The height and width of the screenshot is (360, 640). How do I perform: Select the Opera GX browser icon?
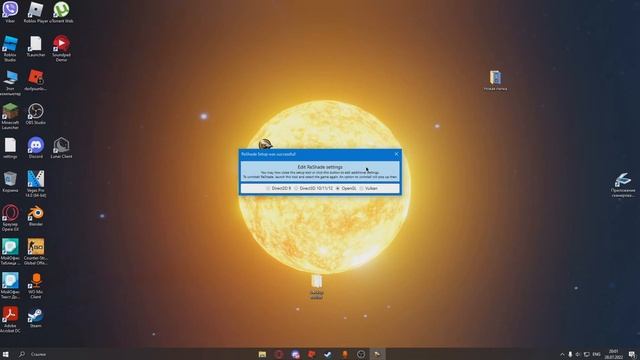coord(10,218)
